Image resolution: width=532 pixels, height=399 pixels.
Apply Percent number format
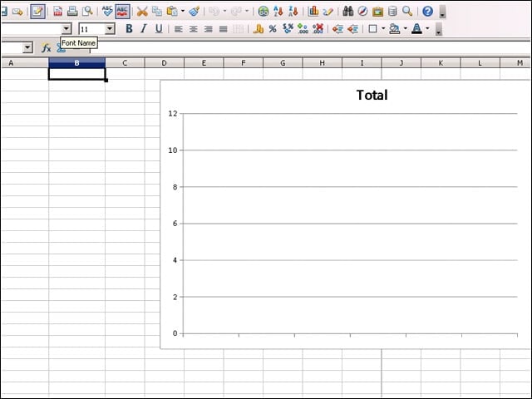click(x=273, y=29)
